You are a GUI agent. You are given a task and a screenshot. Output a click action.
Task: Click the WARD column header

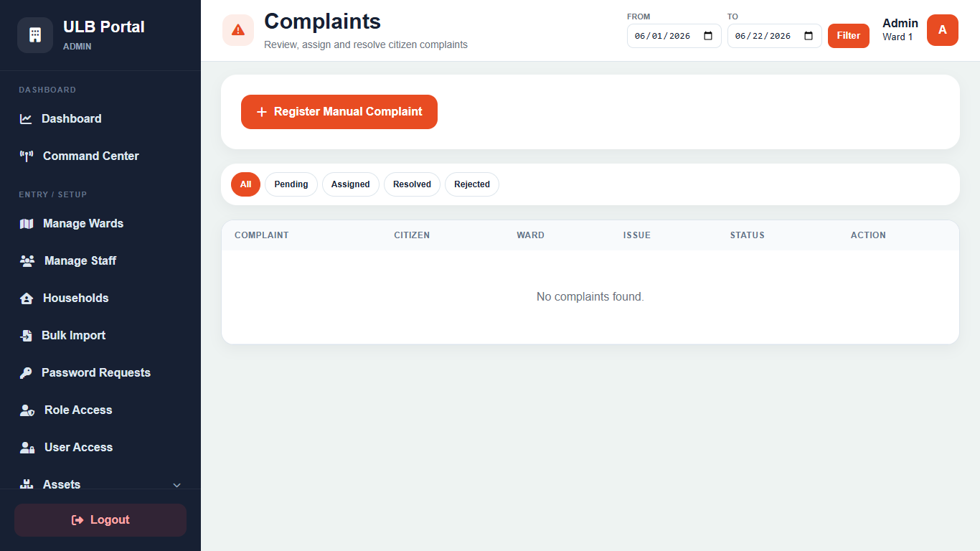[530, 235]
